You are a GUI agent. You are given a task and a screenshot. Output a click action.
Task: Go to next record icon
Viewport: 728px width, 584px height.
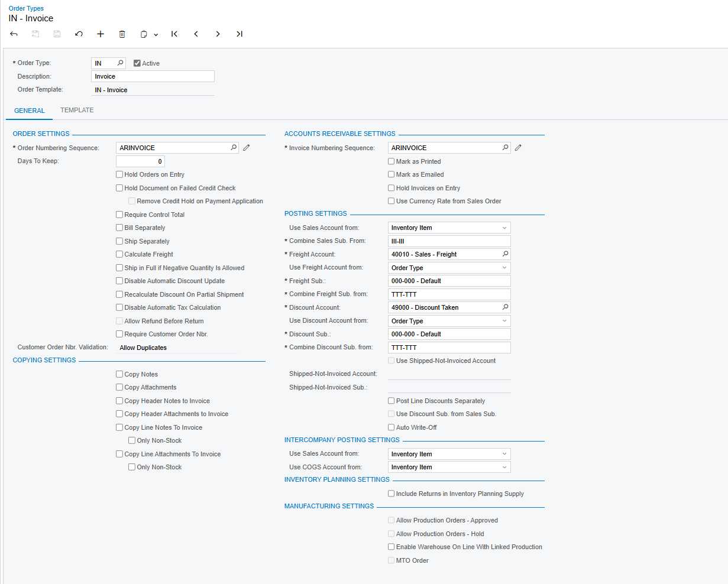tap(218, 34)
